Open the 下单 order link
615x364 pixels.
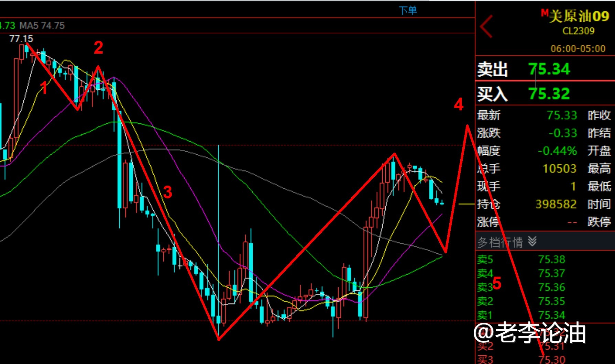click(408, 10)
